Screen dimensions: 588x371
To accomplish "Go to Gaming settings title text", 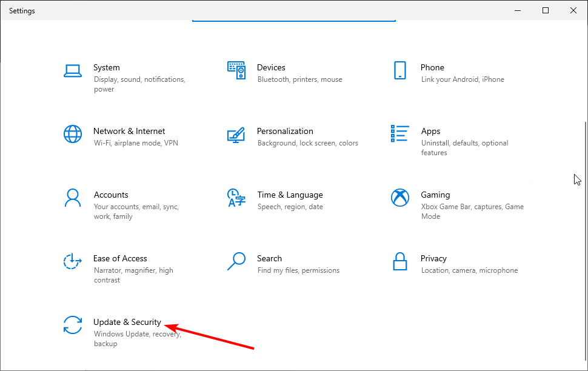I will point(435,195).
